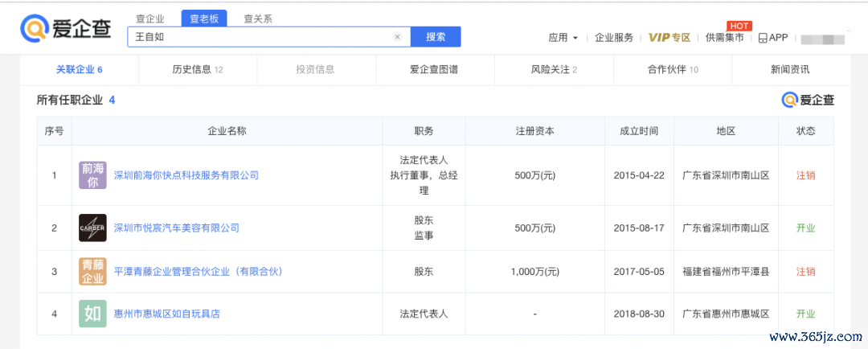Click the 2017-05-05 date cell

tap(639, 272)
